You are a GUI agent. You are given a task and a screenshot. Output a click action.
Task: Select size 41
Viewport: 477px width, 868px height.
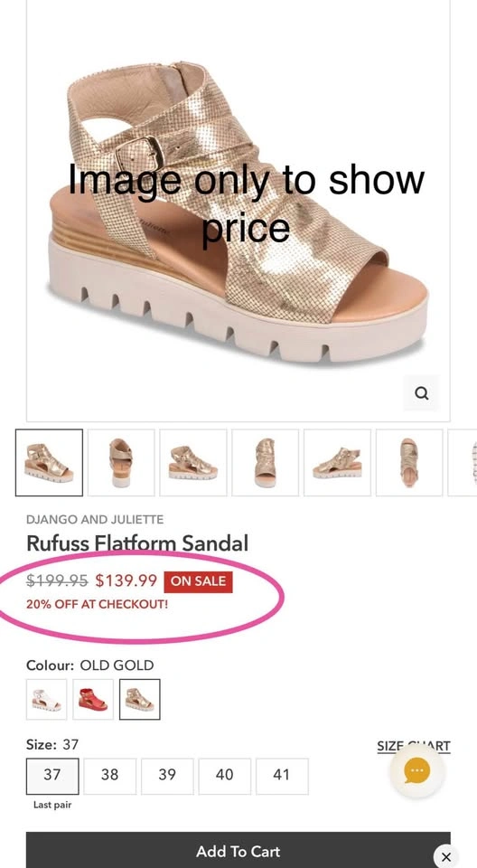point(282,776)
